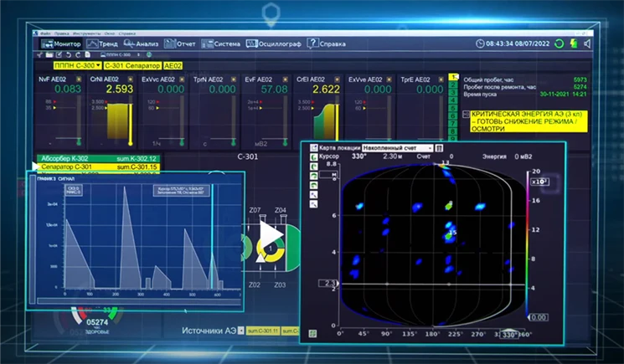Toggle the ExVvc AE02 panel checkbox

[182, 79]
